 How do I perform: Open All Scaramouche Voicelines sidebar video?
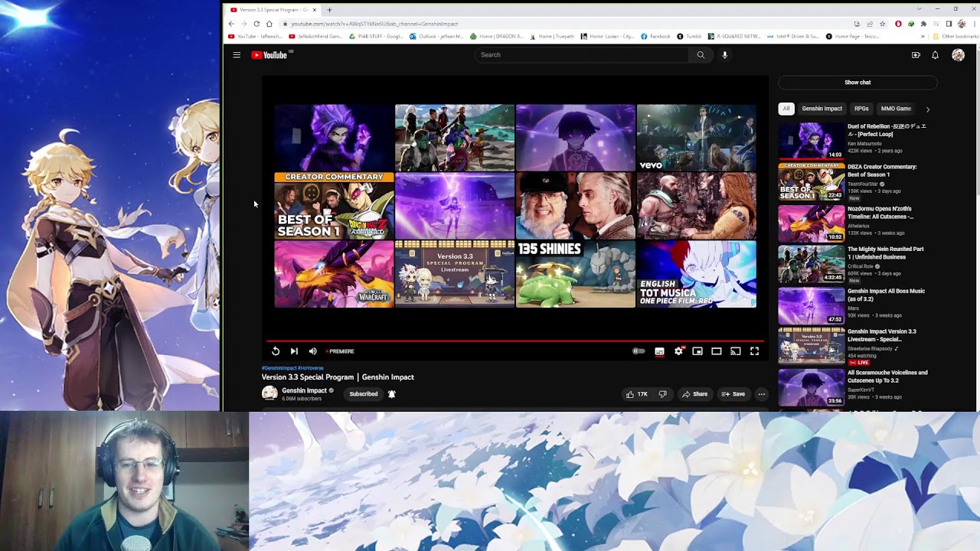point(812,387)
